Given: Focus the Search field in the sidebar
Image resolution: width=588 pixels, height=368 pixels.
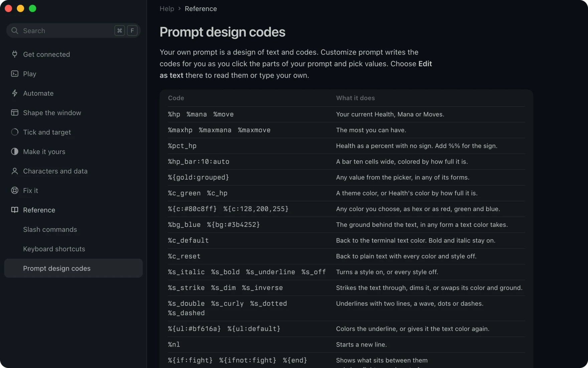Looking at the screenshot, I should coord(73,30).
